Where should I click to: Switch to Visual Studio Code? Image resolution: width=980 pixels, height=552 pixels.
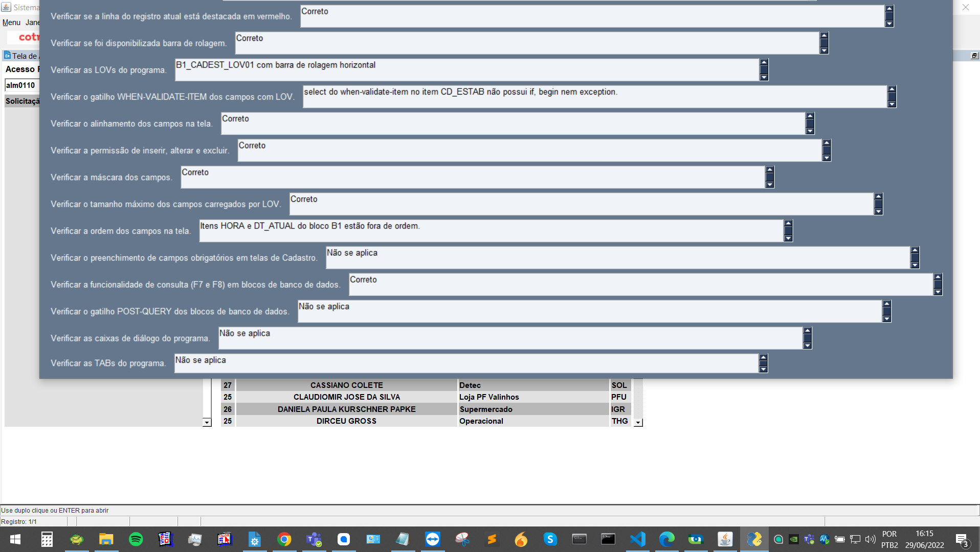pos(638,539)
